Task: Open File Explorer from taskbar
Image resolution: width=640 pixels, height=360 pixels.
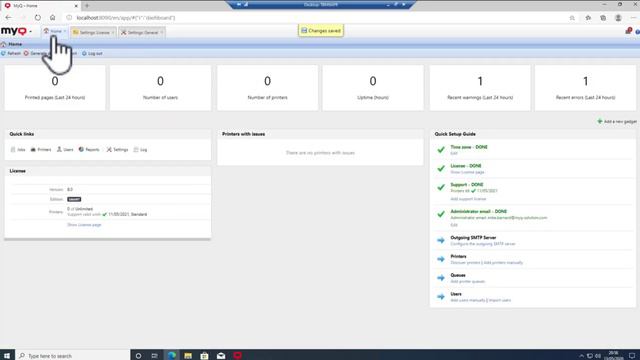Action: pyautogui.click(x=188, y=356)
